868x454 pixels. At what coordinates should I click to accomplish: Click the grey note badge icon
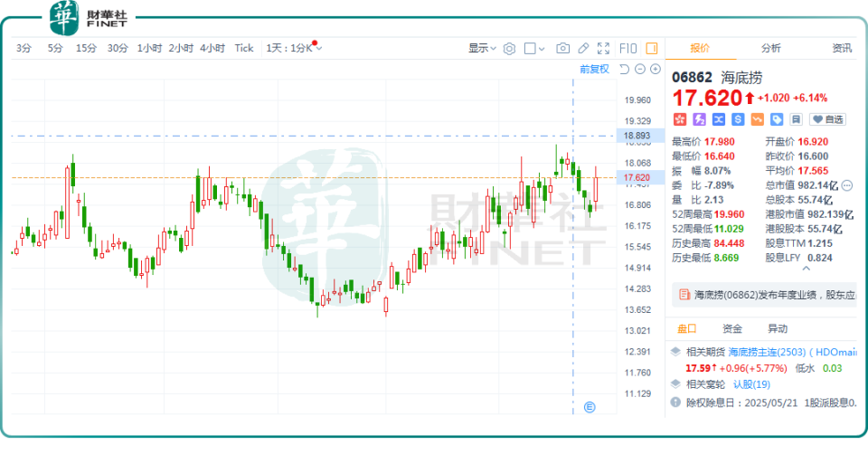click(796, 119)
